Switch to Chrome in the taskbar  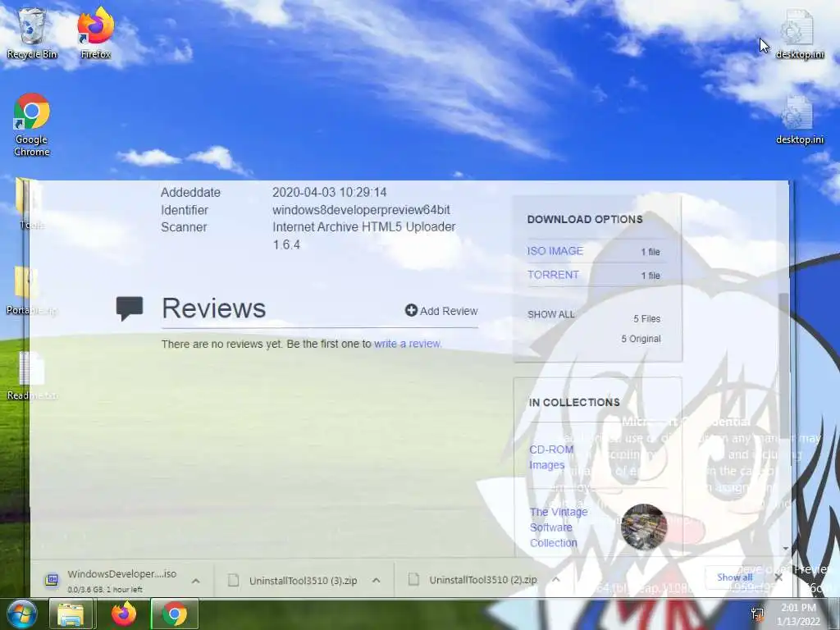click(x=175, y=614)
